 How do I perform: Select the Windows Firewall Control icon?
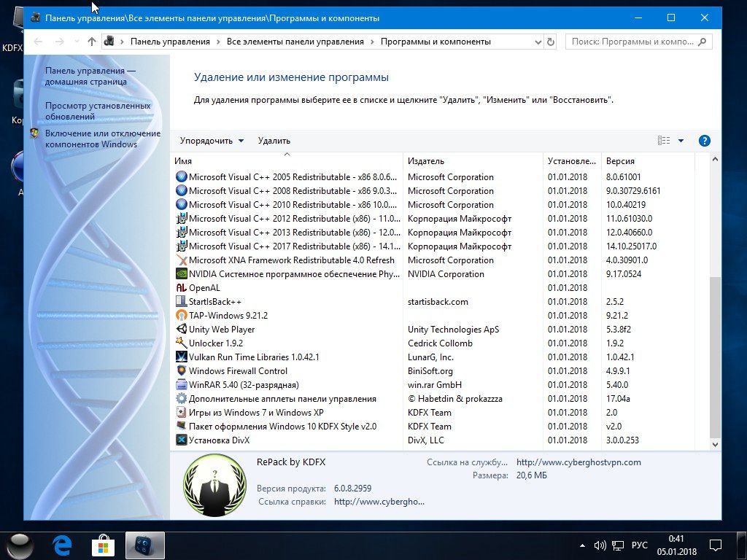coord(182,371)
